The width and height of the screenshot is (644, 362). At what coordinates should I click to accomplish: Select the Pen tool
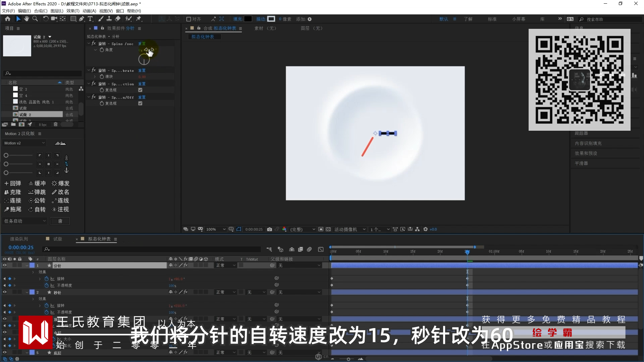[x=82, y=19]
